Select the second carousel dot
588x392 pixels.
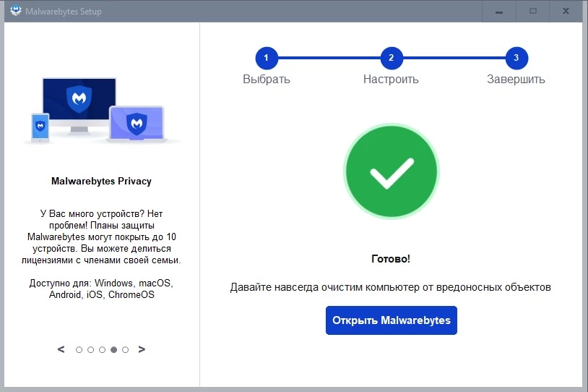[90, 350]
